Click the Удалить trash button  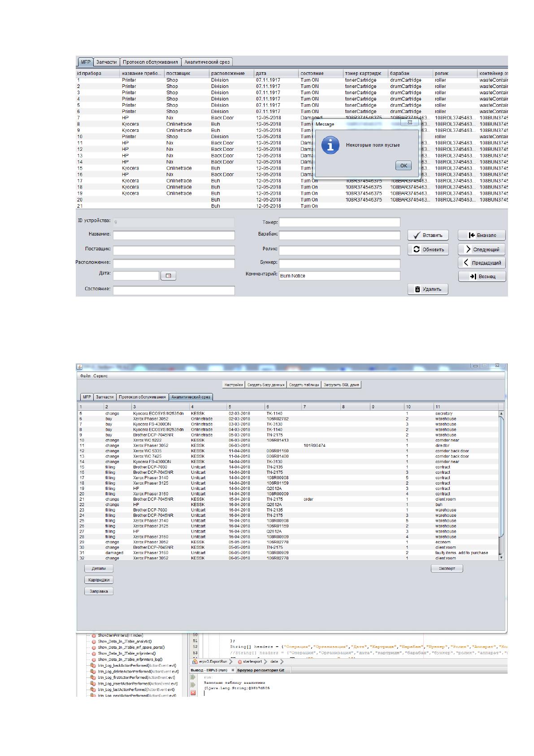[428, 289]
